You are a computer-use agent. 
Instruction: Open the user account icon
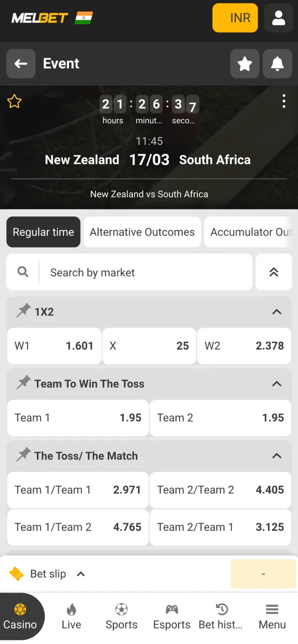[278, 18]
